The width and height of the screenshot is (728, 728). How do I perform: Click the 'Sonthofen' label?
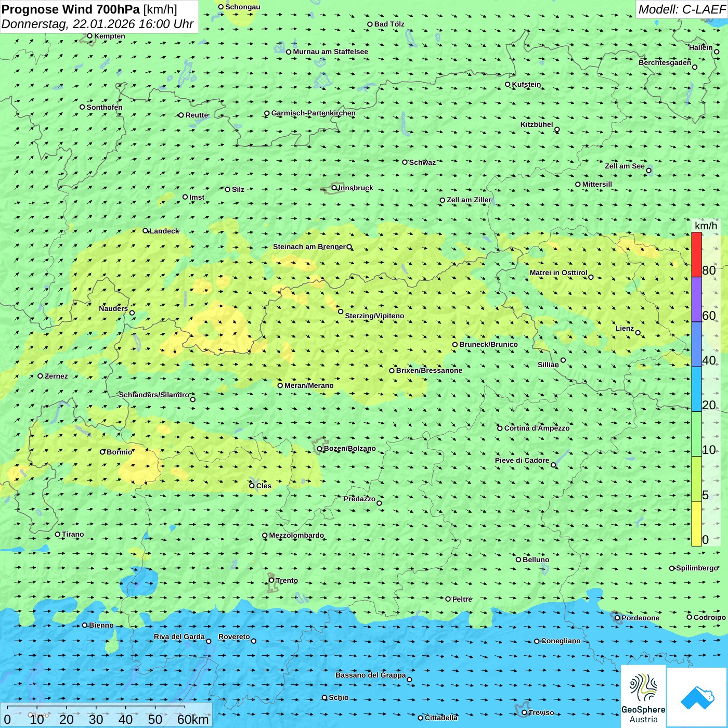click(x=105, y=107)
